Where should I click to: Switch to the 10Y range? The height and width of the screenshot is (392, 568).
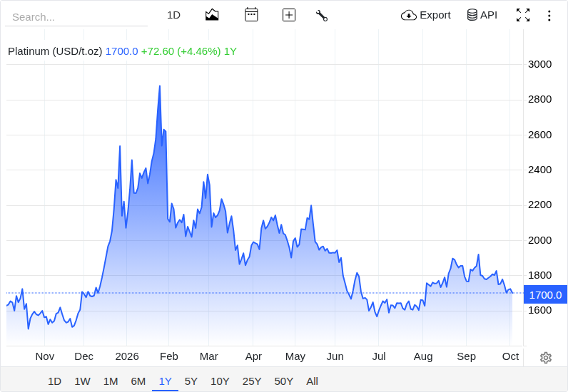pos(220,381)
